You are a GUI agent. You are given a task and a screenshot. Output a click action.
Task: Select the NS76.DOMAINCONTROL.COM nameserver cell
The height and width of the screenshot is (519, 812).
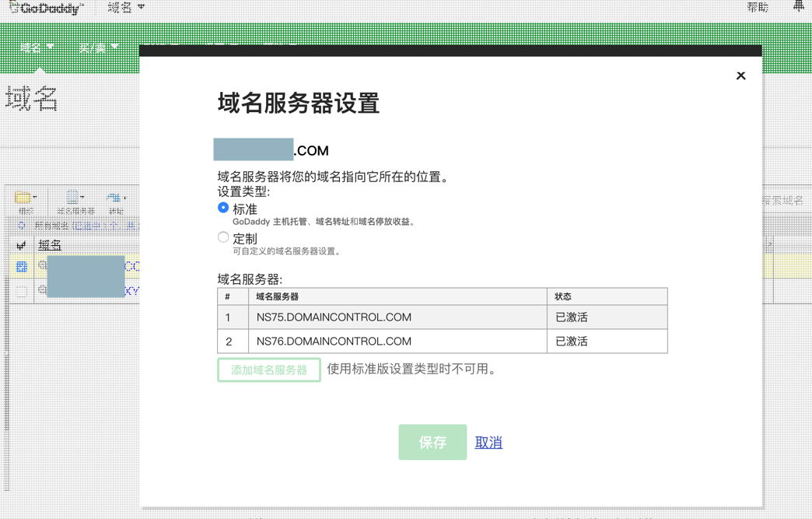pyautogui.click(x=397, y=342)
